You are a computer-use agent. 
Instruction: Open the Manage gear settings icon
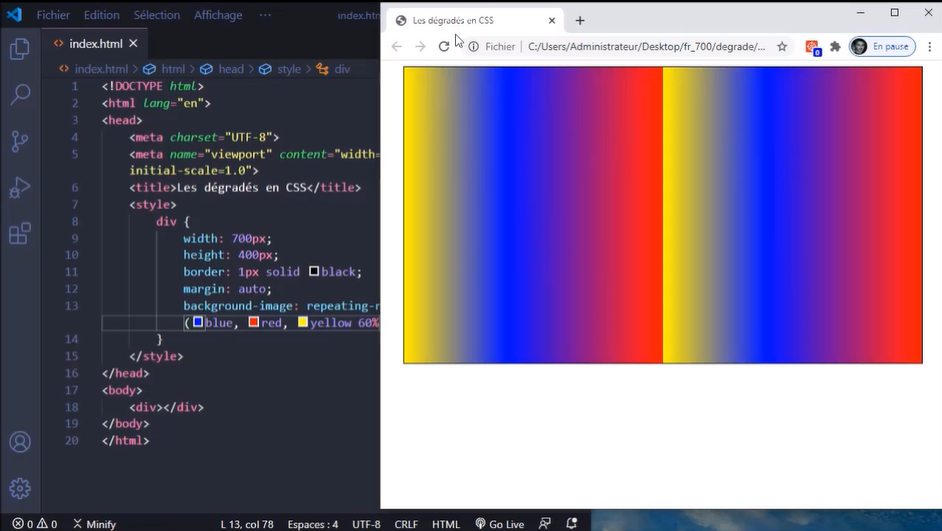(x=20, y=488)
